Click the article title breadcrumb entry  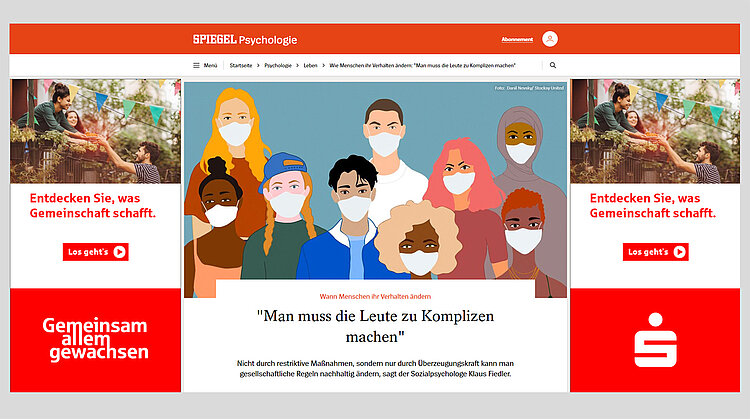(422, 66)
